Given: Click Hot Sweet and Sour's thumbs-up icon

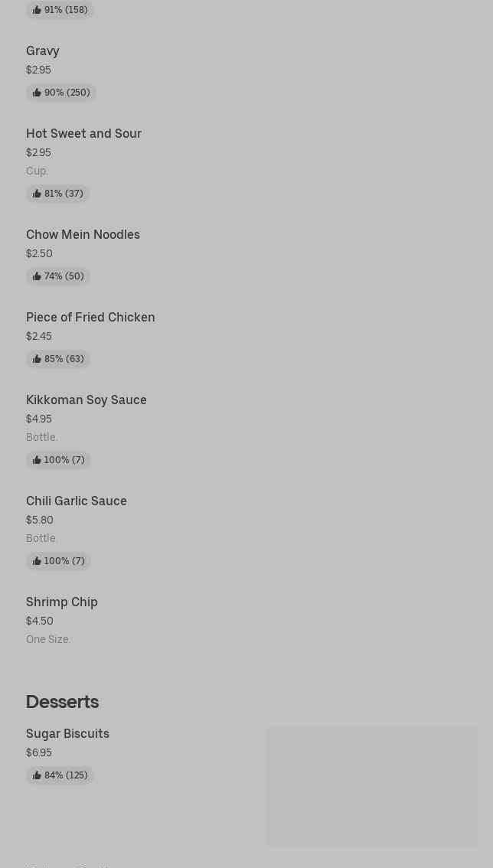Looking at the screenshot, I should tap(37, 194).
